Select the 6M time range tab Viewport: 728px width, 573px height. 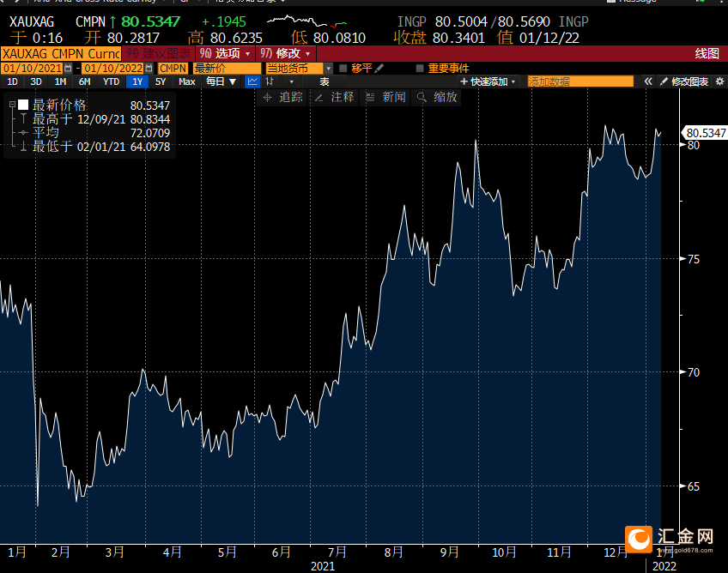click(x=84, y=81)
